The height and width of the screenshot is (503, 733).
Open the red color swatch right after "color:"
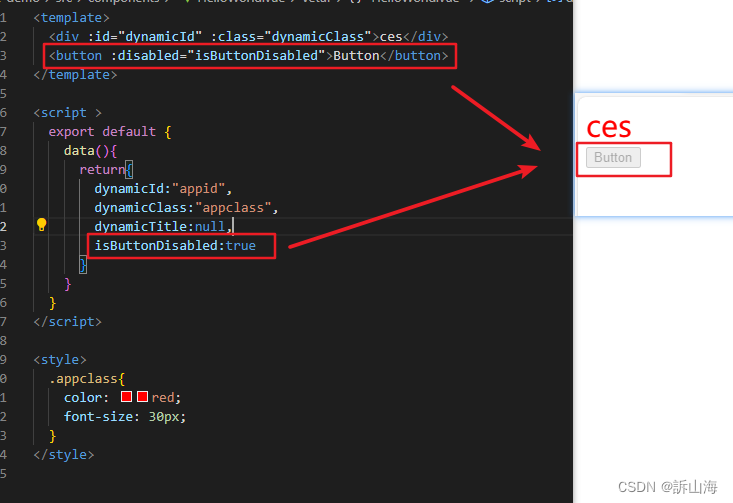[x=126, y=397]
